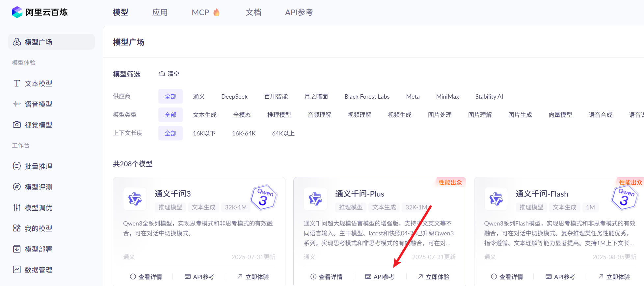Click the 模型部署 download icon
The height and width of the screenshot is (286, 644).
tap(17, 249)
